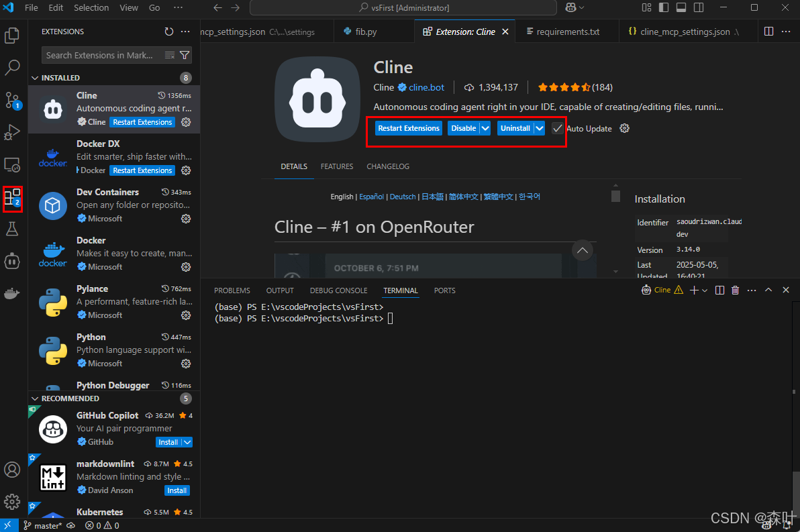This screenshot has height=532, width=800.
Task: Add a new terminal with plus
Action: tap(694, 290)
